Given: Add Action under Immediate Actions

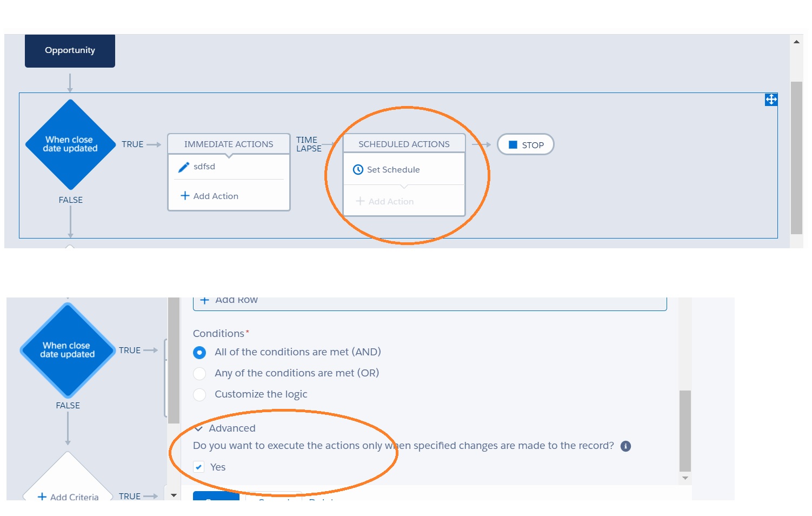Looking at the screenshot, I should (209, 196).
